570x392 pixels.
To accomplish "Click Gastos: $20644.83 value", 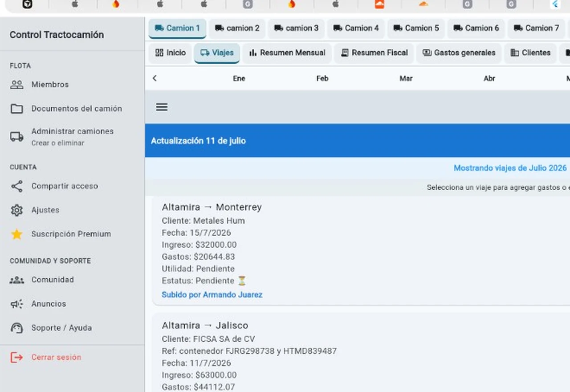I will coord(198,257).
